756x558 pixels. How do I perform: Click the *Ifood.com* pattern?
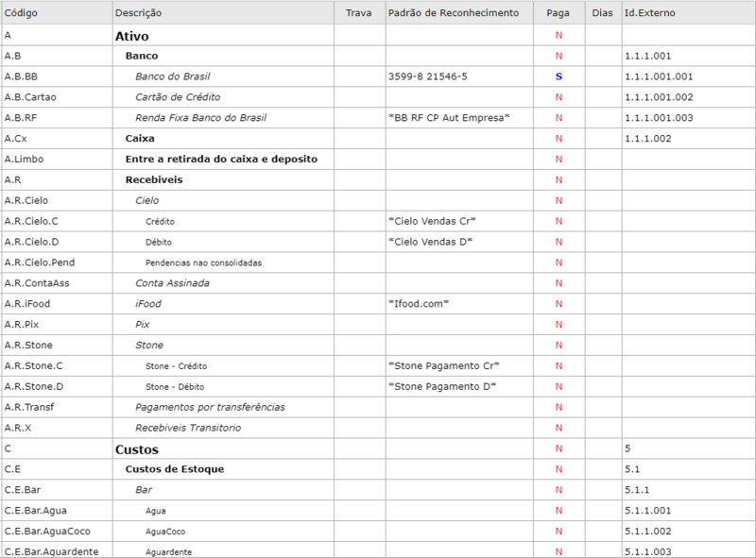click(419, 304)
